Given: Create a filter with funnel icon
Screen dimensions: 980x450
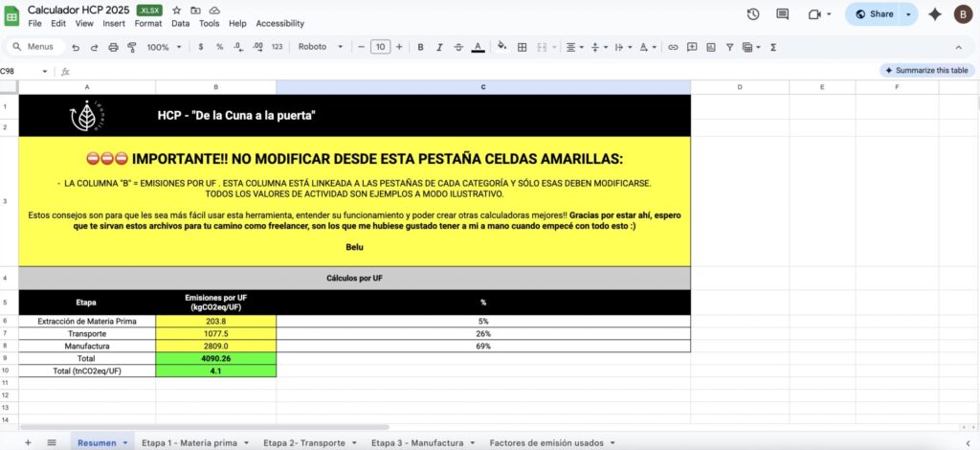Looking at the screenshot, I should click(x=729, y=47).
